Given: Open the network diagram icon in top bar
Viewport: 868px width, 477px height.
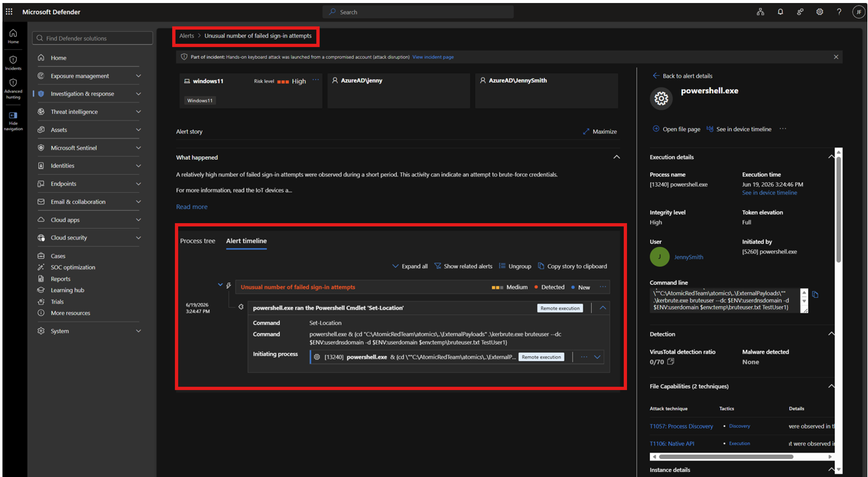Looking at the screenshot, I should click(x=761, y=12).
